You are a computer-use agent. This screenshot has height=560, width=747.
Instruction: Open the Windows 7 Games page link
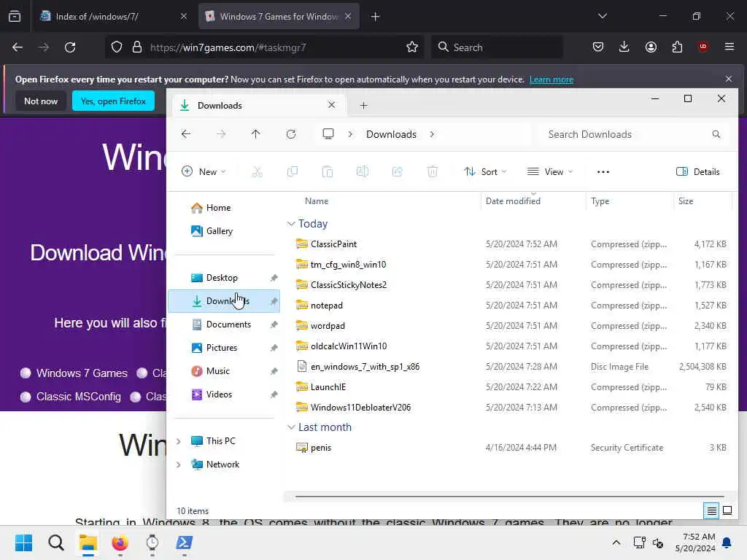coord(82,373)
